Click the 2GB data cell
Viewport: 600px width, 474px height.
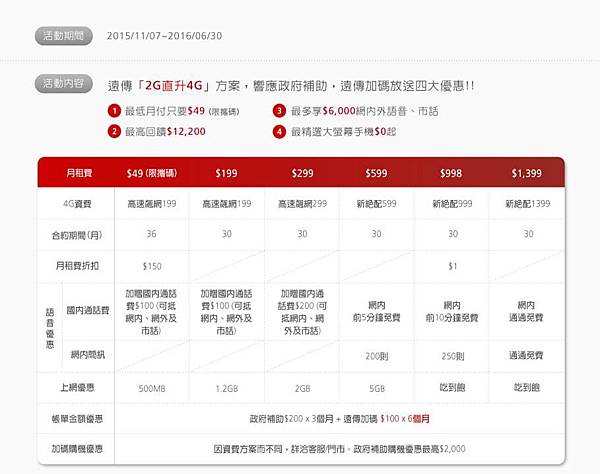click(x=302, y=389)
